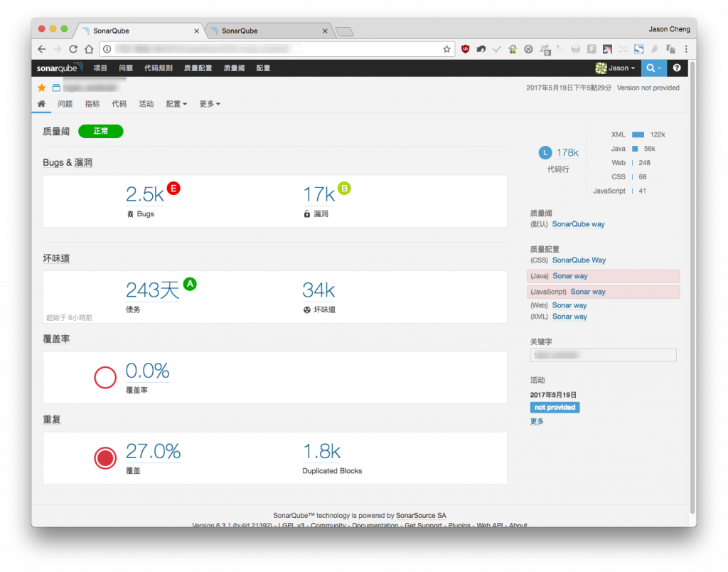Click the forward browser arrow
Screen dimensions: 728x572
click(57, 49)
